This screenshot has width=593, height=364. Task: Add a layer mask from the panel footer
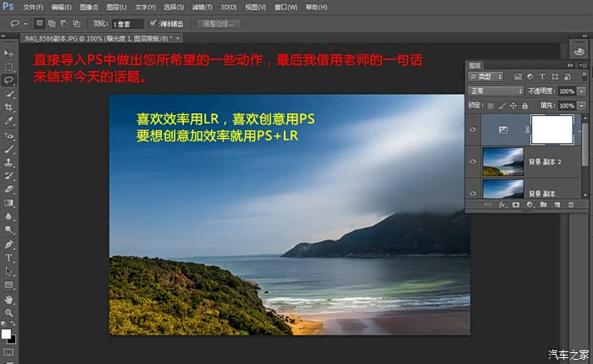point(516,204)
